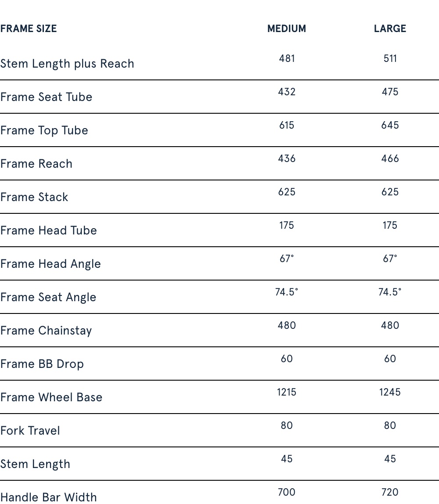
Task: Click the large wheel base value 1245
Action: [x=390, y=392]
